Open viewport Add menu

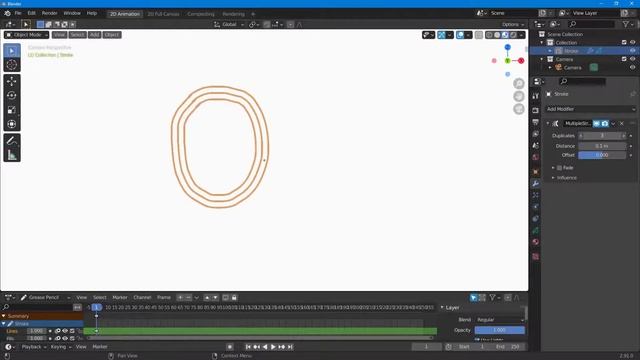click(x=95, y=35)
